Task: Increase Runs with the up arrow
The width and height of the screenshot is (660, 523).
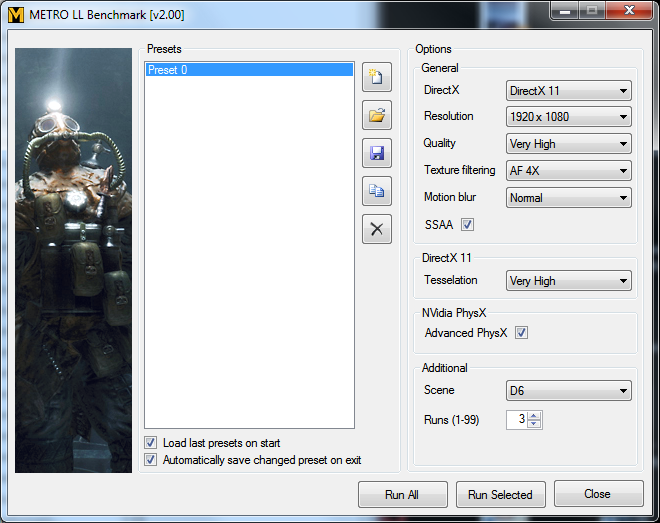Action: tap(534, 415)
